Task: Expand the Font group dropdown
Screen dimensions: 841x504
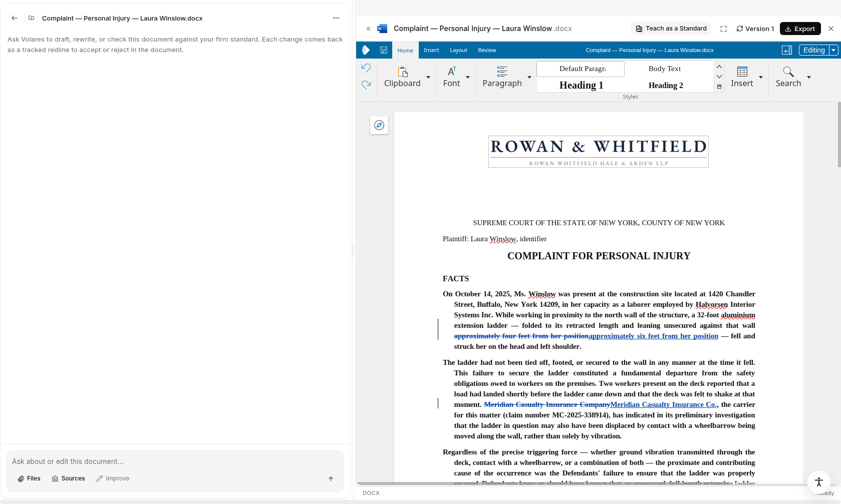Action: point(468,77)
